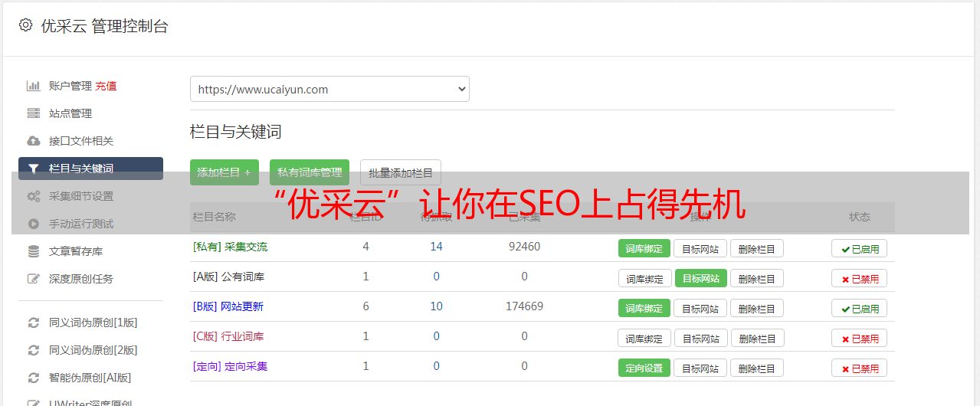
Task: Click the [定向] 定向采集 column name
Action: pos(230,366)
